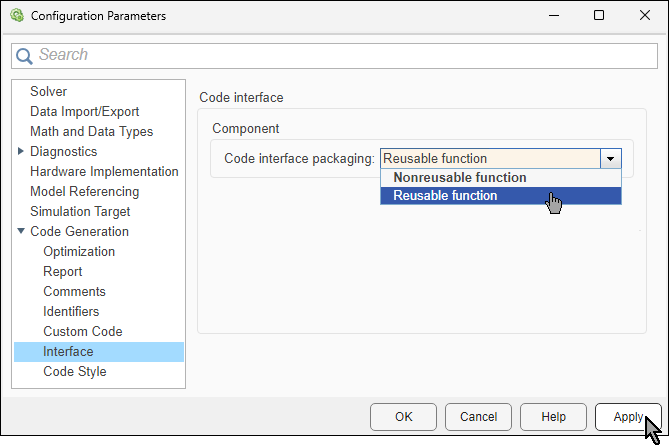Click the Code interface packaging label
Image resolution: width=669 pixels, height=446 pixels.
tap(300, 159)
